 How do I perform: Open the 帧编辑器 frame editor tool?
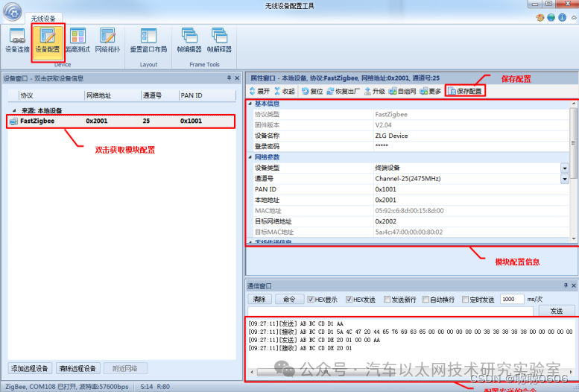[189, 40]
